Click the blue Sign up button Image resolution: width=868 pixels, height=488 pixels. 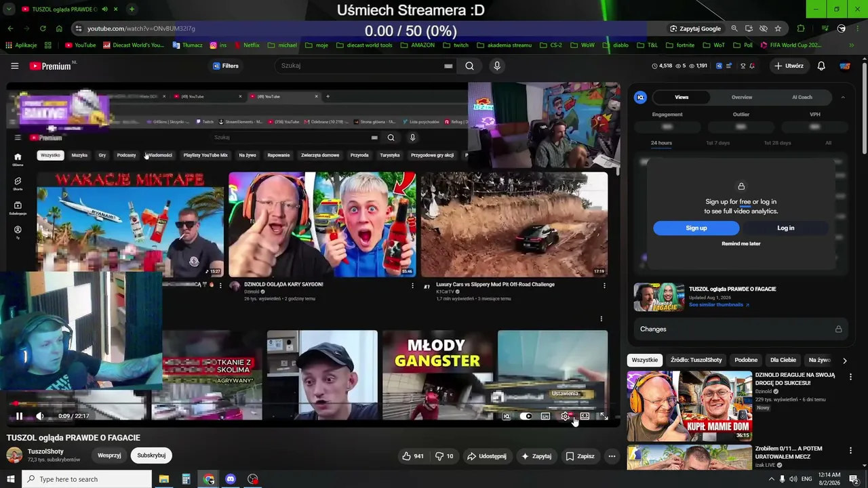click(x=696, y=228)
